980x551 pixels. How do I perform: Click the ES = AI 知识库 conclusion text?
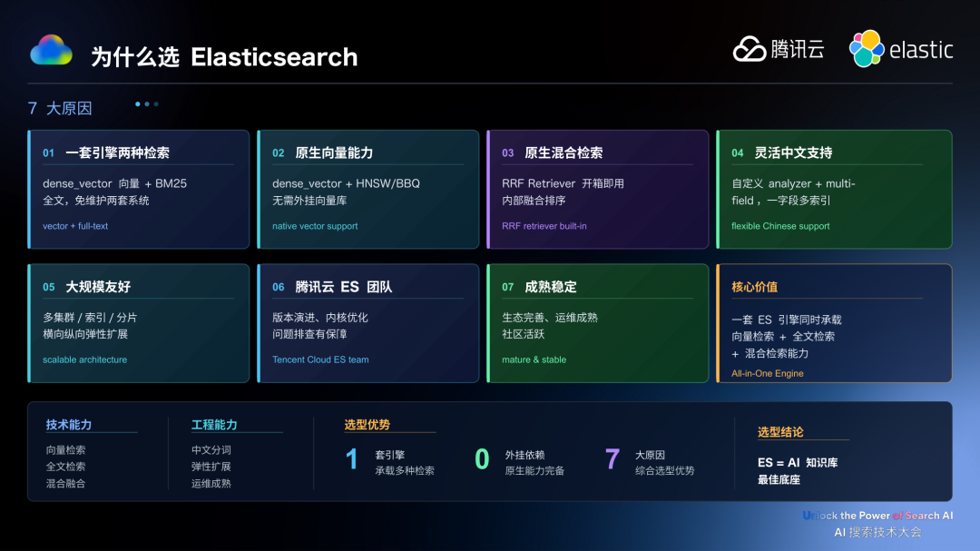[798, 463]
